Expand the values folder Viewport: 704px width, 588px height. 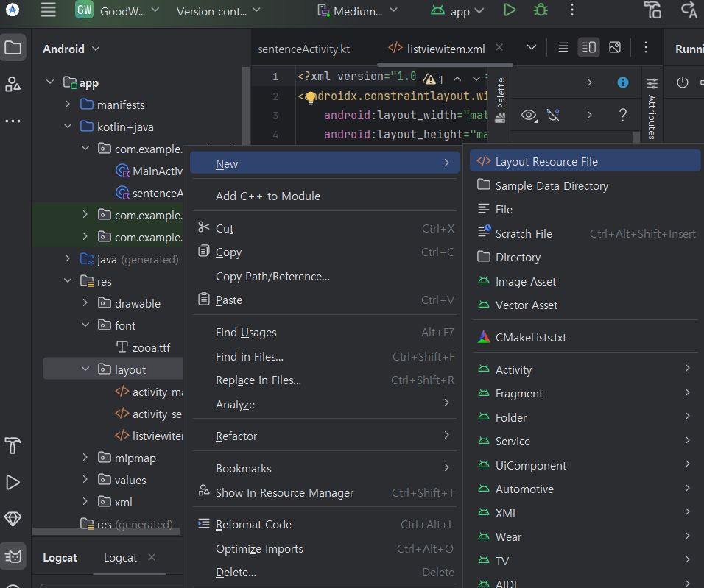tap(85, 479)
